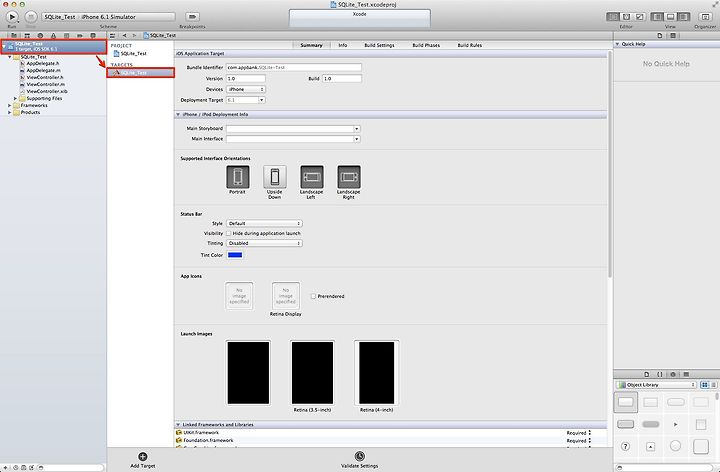Expand the Supporting Files group
The image size is (720, 472).
click(15, 98)
